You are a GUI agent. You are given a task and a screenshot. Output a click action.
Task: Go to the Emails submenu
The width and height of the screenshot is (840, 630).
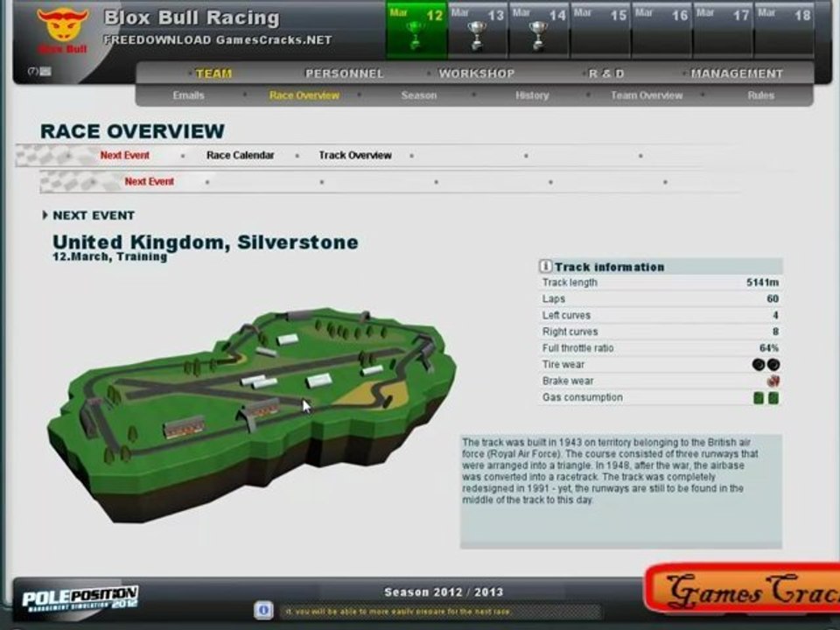(x=189, y=95)
